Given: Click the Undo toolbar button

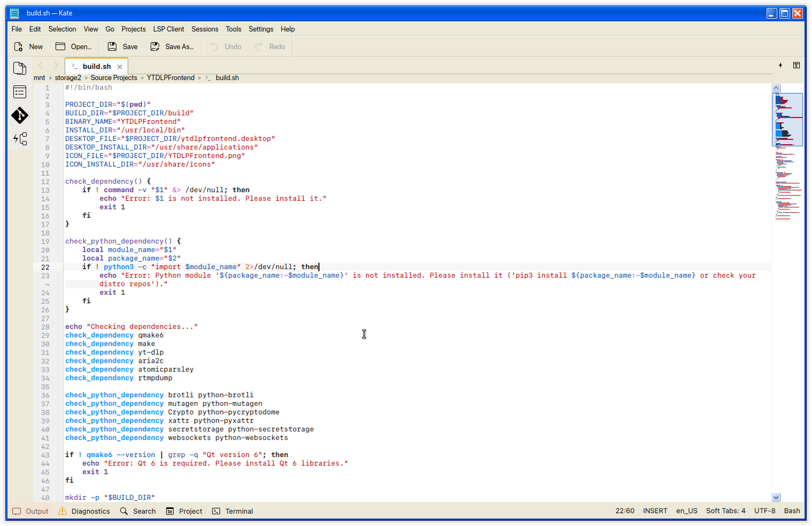Looking at the screenshot, I should [x=225, y=47].
